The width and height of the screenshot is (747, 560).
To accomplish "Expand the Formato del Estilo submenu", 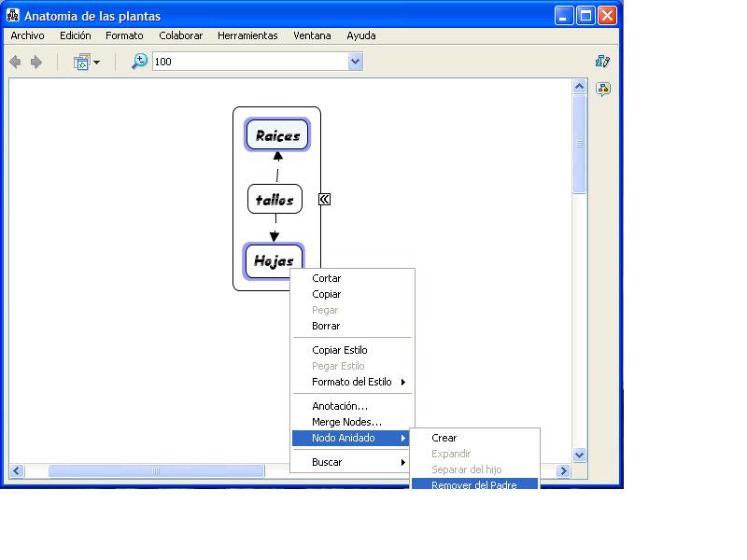I will [x=353, y=382].
